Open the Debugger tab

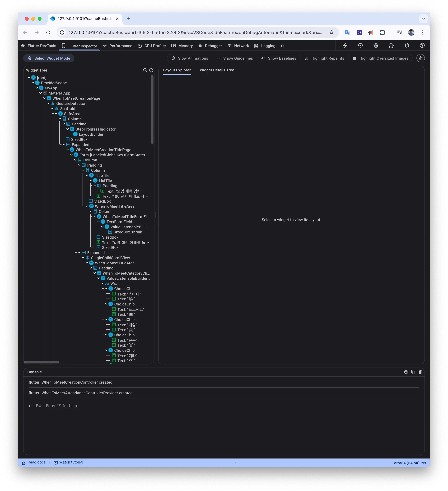210,46
